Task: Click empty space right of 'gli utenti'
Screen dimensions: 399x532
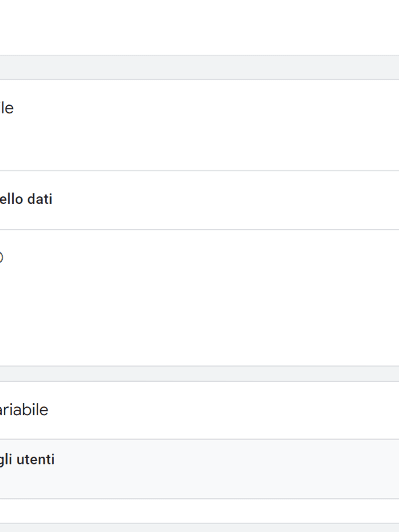Action: click(233, 460)
